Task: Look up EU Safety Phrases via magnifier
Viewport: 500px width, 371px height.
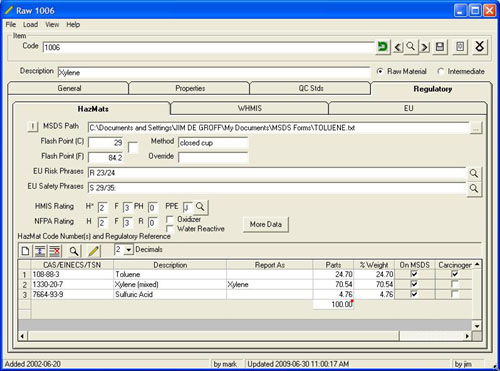Action: click(x=474, y=189)
